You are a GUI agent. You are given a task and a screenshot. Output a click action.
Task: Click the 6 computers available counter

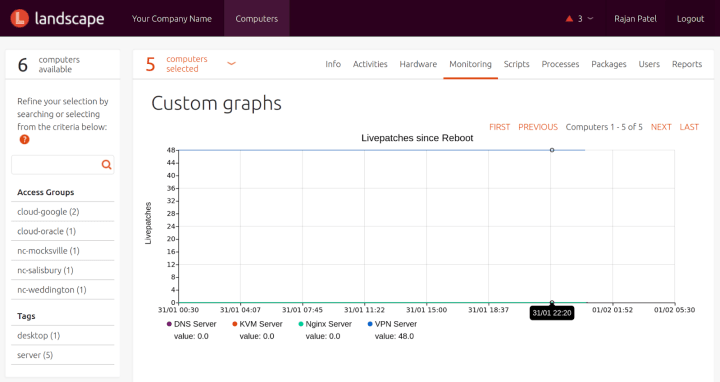(x=49, y=65)
